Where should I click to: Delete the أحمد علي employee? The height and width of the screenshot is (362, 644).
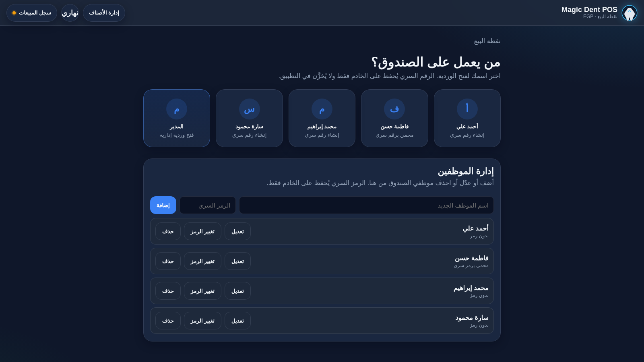coord(168,231)
